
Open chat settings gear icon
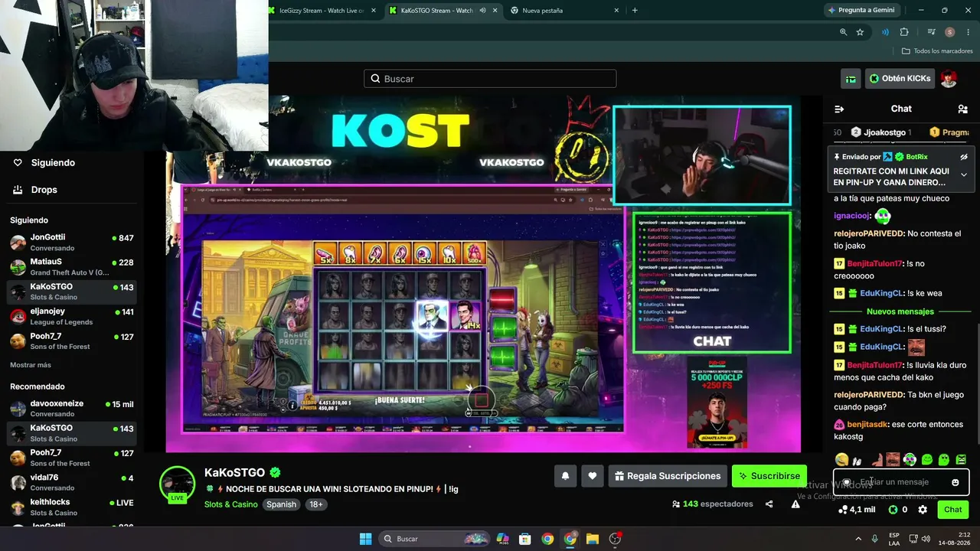pyautogui.click(x=923, y=510)
